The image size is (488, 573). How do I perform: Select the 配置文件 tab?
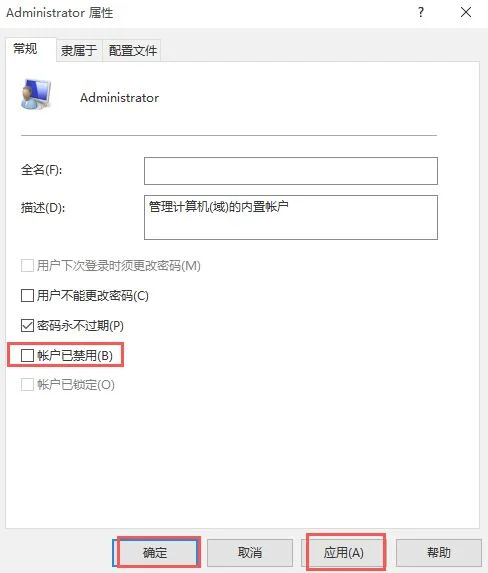(x=132, y=50)
